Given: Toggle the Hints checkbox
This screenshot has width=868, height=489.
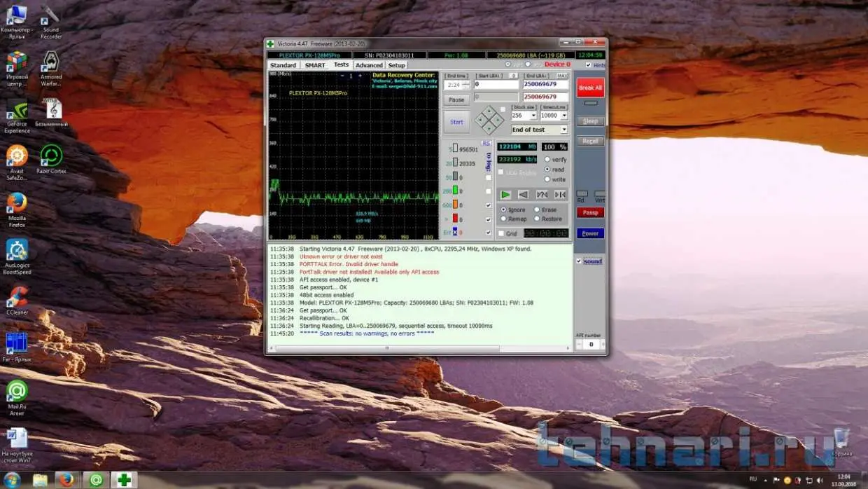Looking at the screenshot, I should click(588, 65).
